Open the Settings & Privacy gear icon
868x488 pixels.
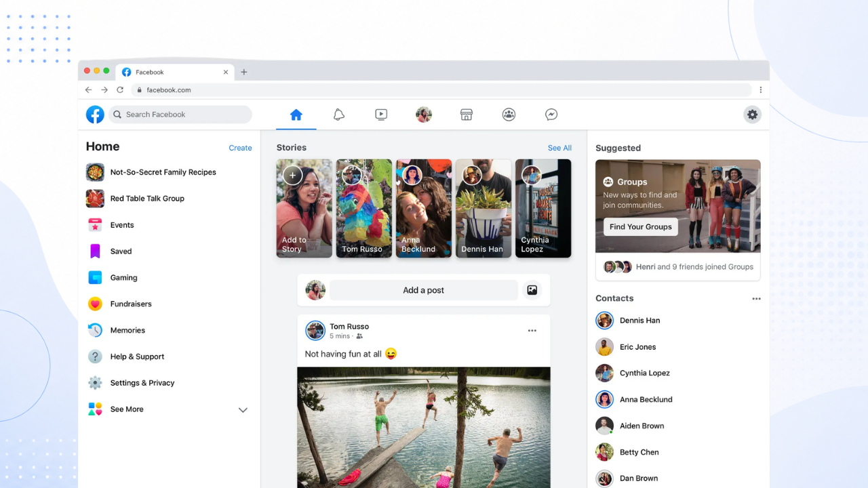point(95,383)
